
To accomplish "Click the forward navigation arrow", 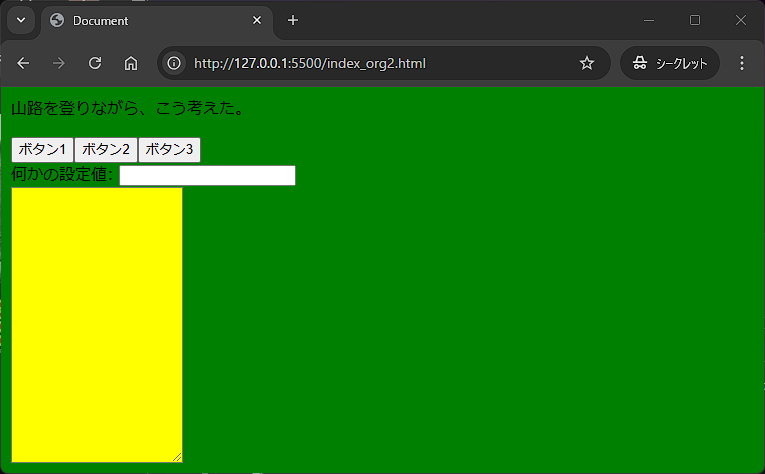I will tap(59, 63).
